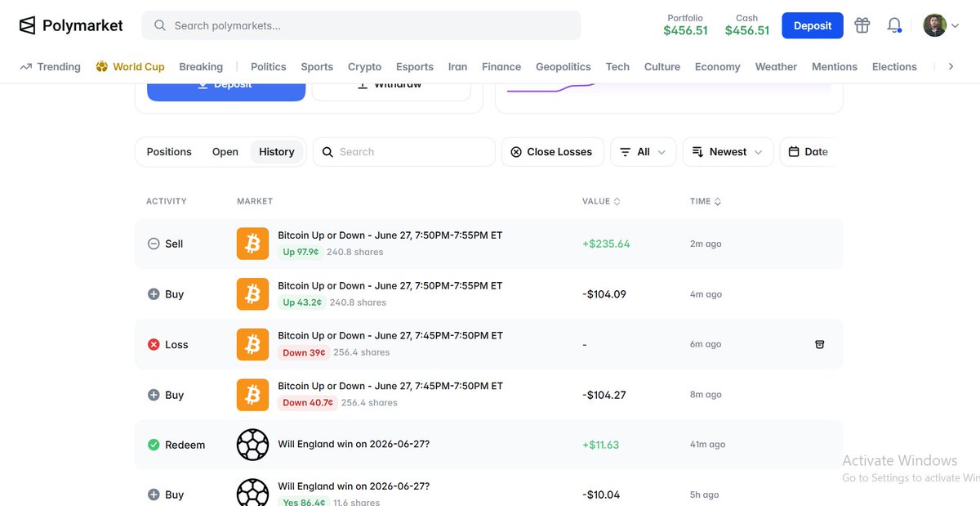Click the Down 39¢ badge

click(x=304, y=352)
